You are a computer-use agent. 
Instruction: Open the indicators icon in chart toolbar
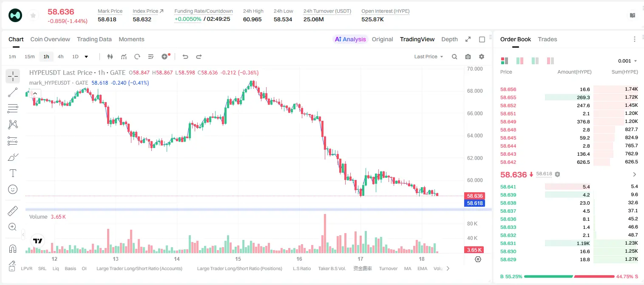click(124, 57)
